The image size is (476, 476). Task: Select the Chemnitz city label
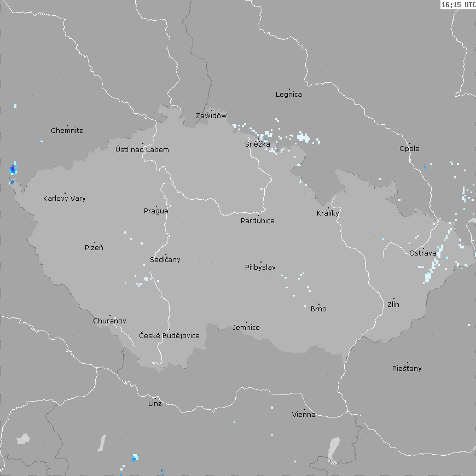(67, 131)
